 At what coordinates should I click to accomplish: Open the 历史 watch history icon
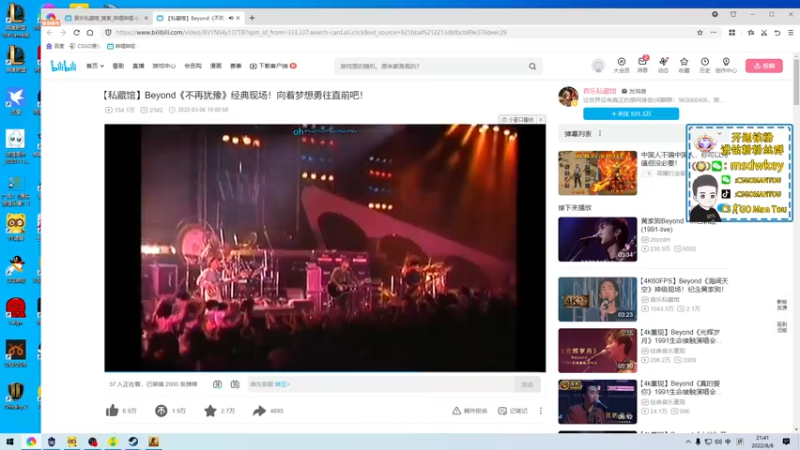click(705, 65)
